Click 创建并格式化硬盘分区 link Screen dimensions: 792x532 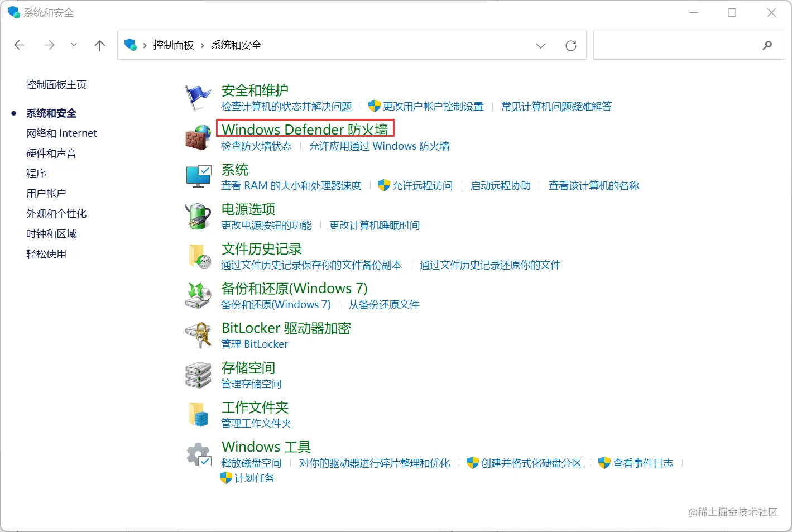pos(531,463)
